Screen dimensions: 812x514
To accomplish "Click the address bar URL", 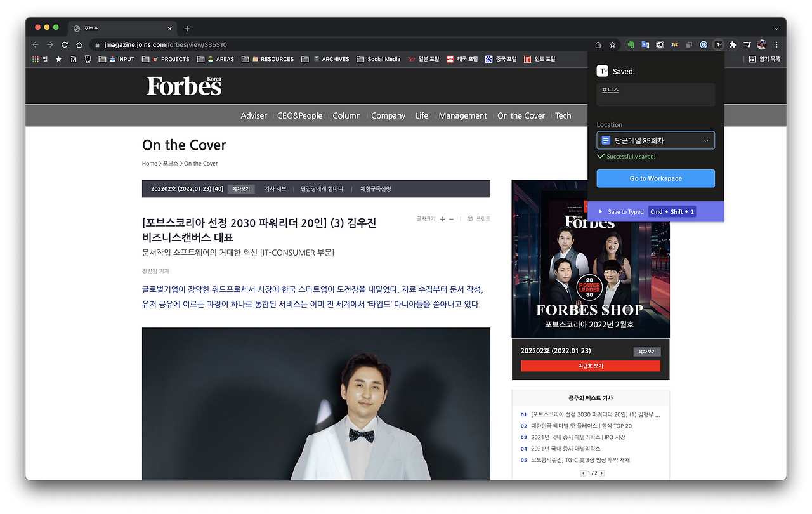I will pos(166,45).
